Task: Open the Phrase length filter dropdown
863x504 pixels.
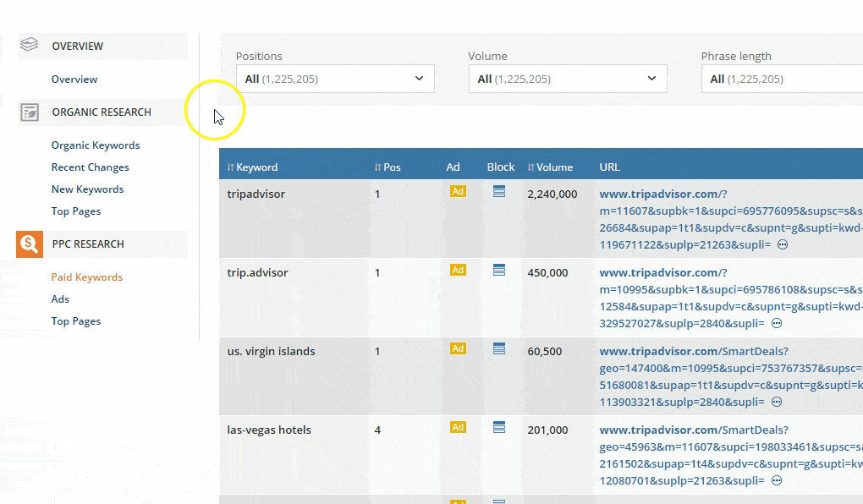Action: 782,79
